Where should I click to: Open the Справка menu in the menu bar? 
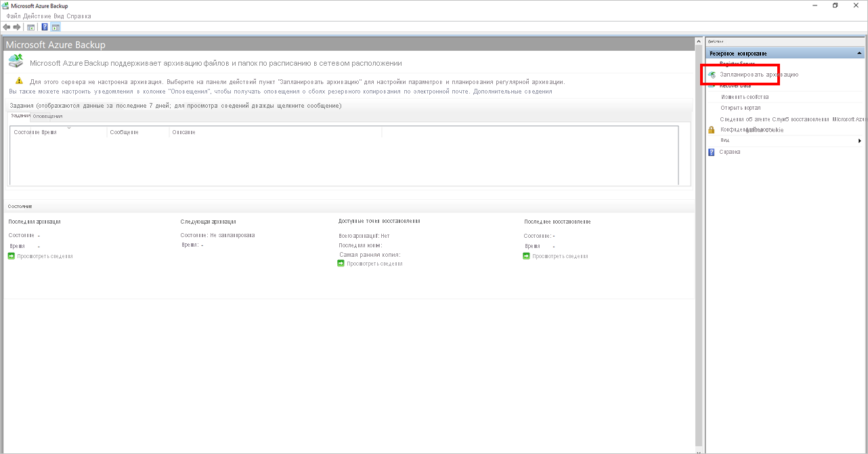click(x=79, y=16)
